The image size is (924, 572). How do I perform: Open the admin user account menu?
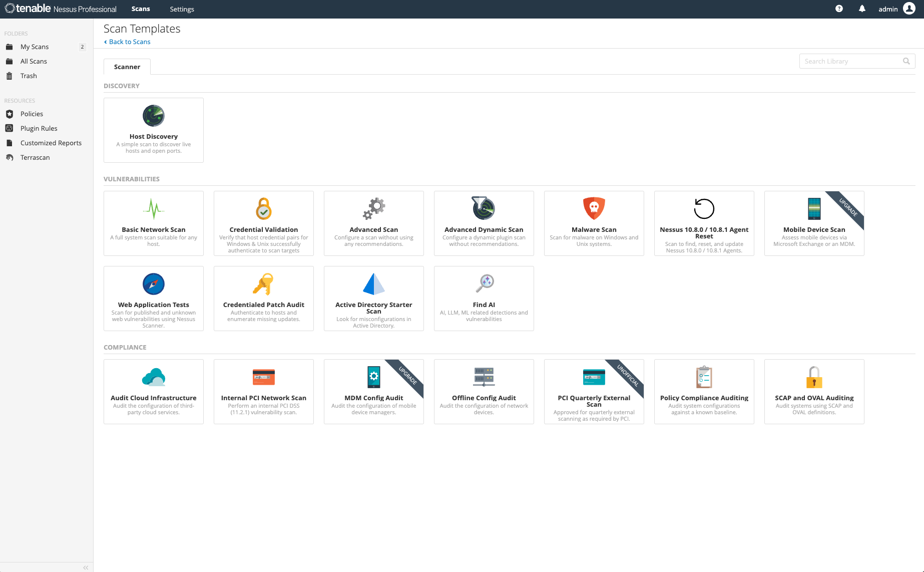click(896, 9)
